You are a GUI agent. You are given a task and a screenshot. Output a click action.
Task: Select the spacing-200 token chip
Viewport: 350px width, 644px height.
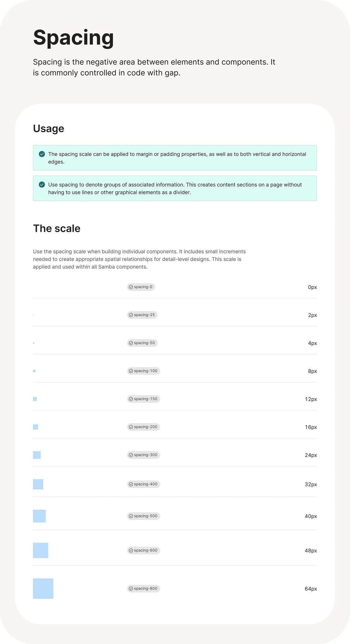(144, 427)
